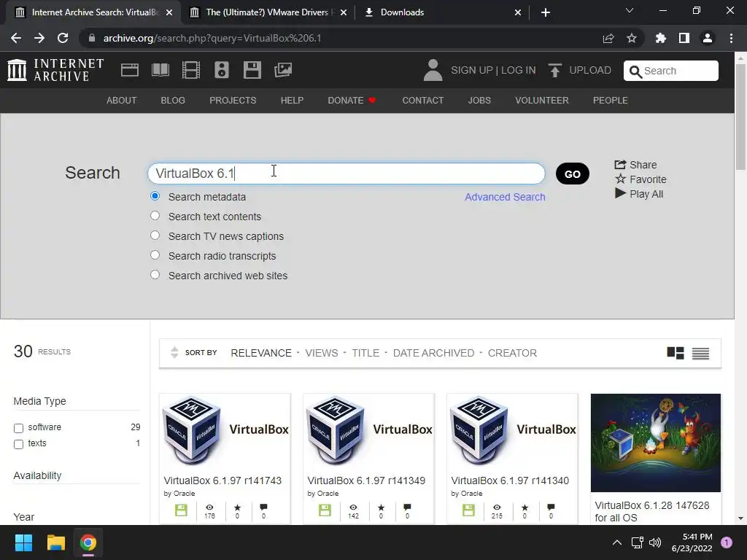Switch results to list view icon

700,354
